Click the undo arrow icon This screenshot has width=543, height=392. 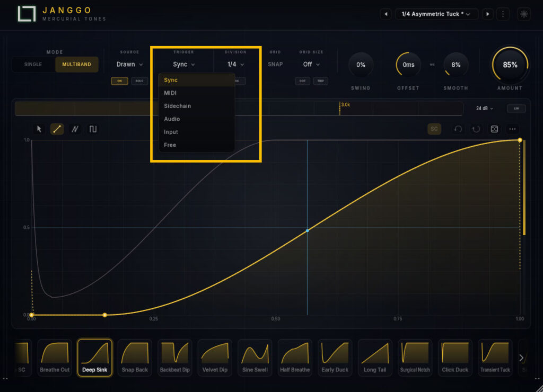(458, 129)
